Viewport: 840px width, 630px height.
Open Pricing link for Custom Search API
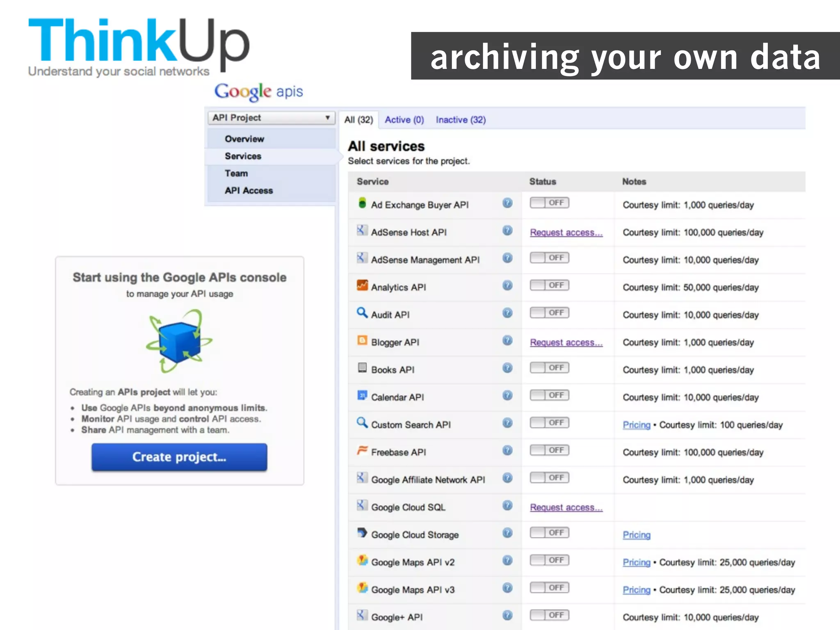(637, 425)
